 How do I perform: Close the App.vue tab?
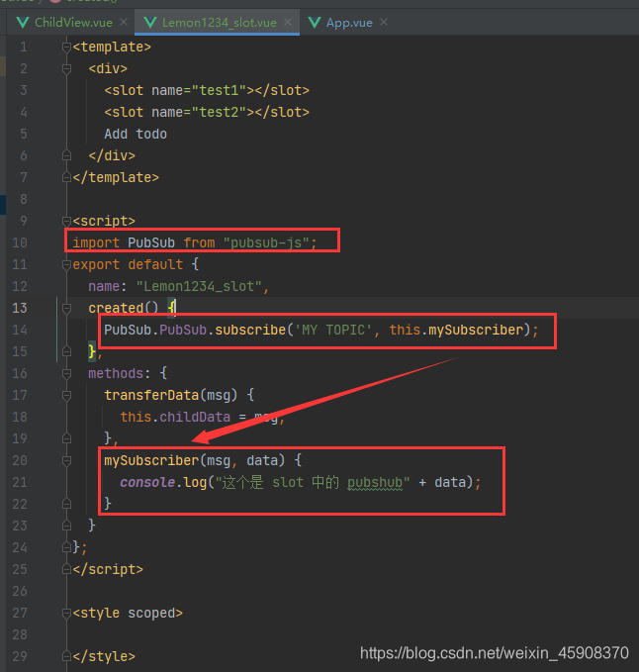pos(384,22)
